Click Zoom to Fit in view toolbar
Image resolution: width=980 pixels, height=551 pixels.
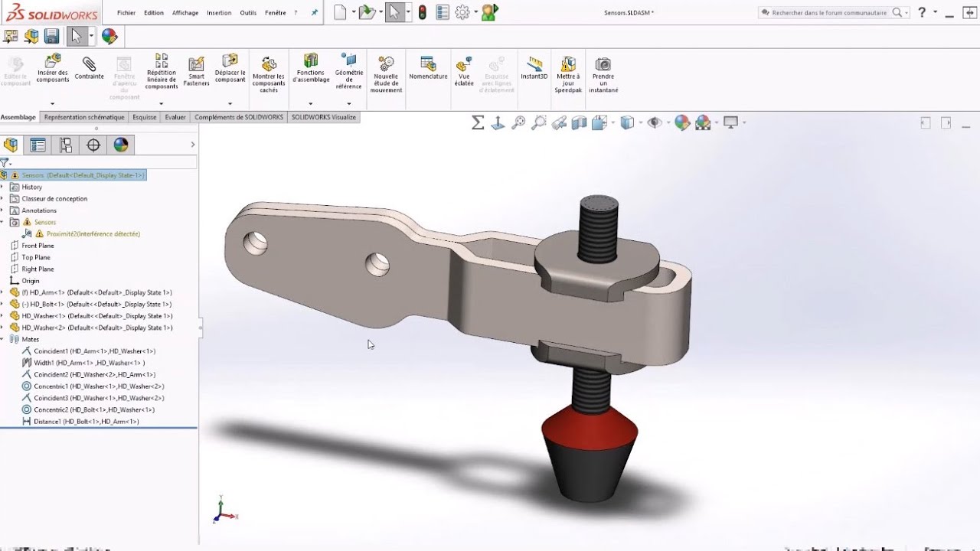tap(518, 122)
